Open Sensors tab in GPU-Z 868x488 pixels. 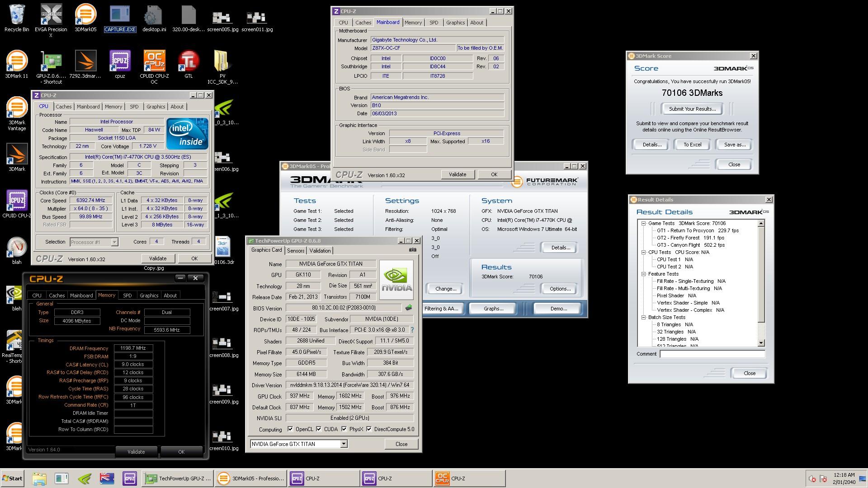(x=296, y=251)
